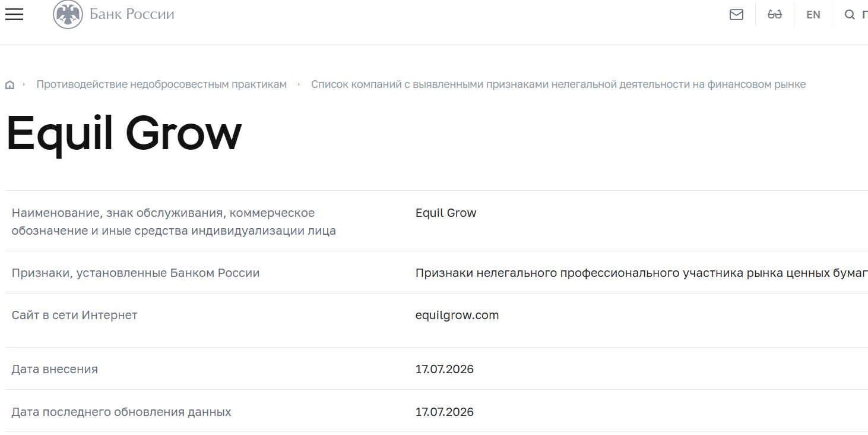This screenshot has width=868, height=435.
Task: Click the 'equilgrow.com' website value
Action: point(457,315)
